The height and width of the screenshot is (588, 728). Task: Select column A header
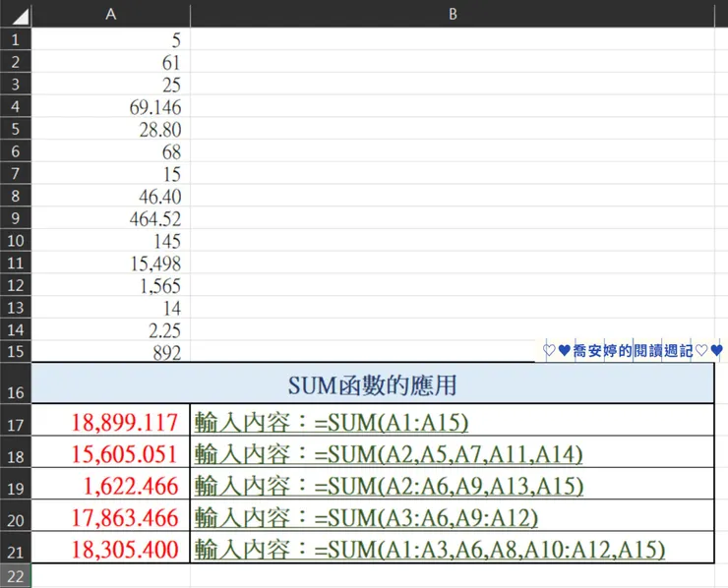tap(110, 14)
